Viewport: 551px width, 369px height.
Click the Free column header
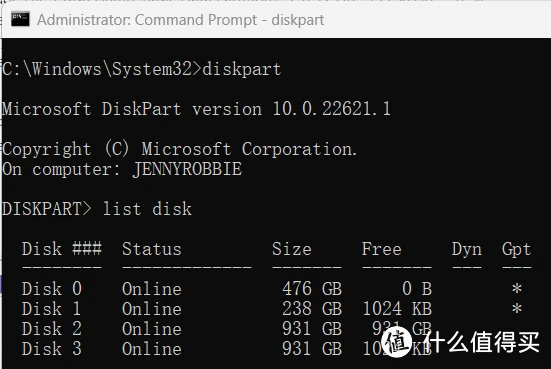coord(382,249)
